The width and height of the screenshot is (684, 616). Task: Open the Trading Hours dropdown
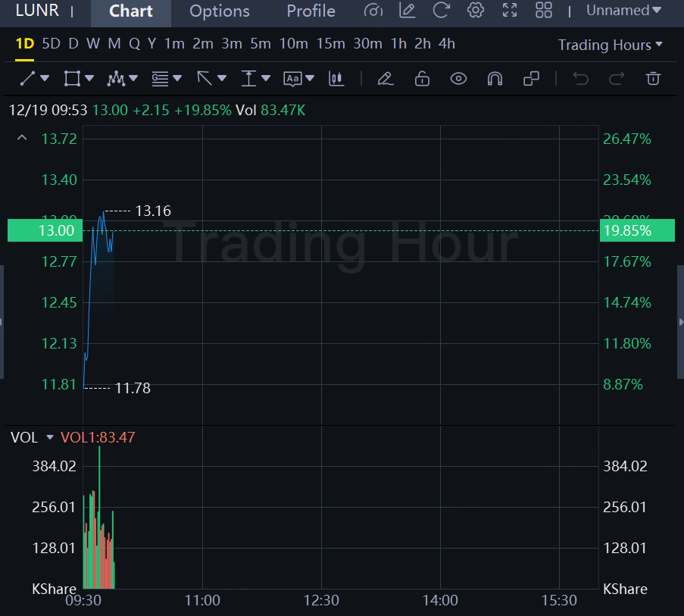[611, 45]
